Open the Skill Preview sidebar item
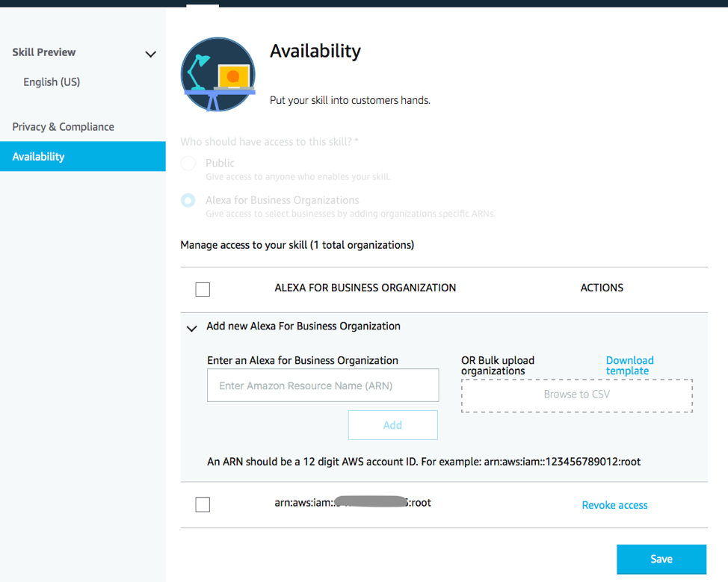The image size is (728, 582). (44, 52)
